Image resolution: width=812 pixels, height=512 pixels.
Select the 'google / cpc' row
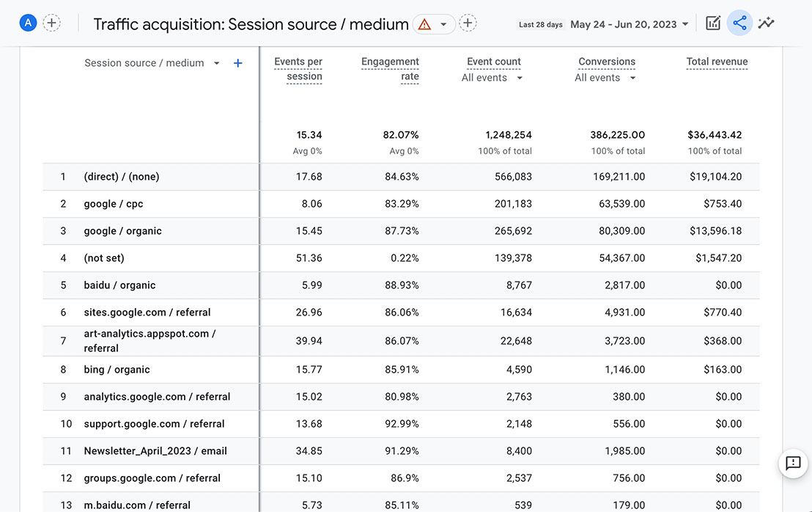click(401, 204)
